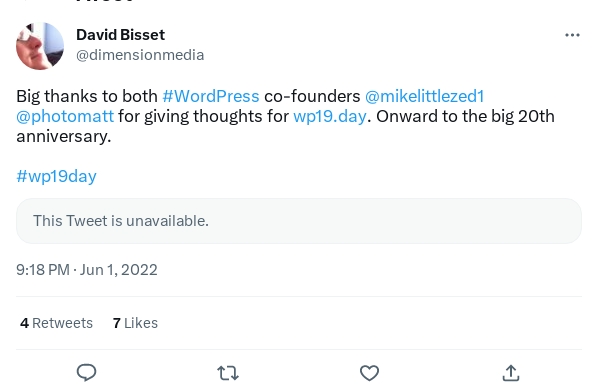Image resolution: width=598 pixels, height=387 pixels.
Task: Click the partially visible Tweet header title
Action: coord(105,1)
